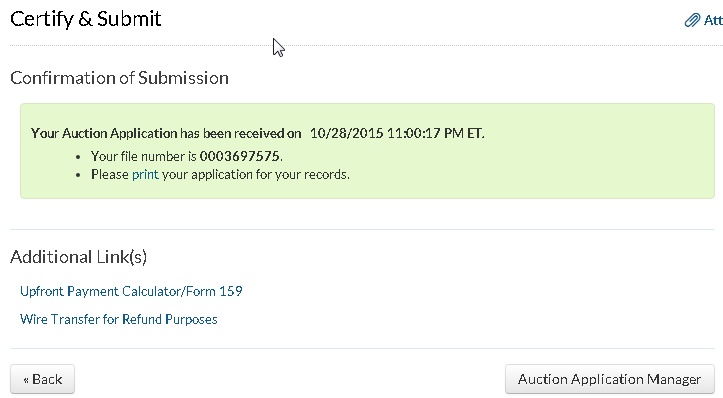Click the 'your application for your records' text

255,174
